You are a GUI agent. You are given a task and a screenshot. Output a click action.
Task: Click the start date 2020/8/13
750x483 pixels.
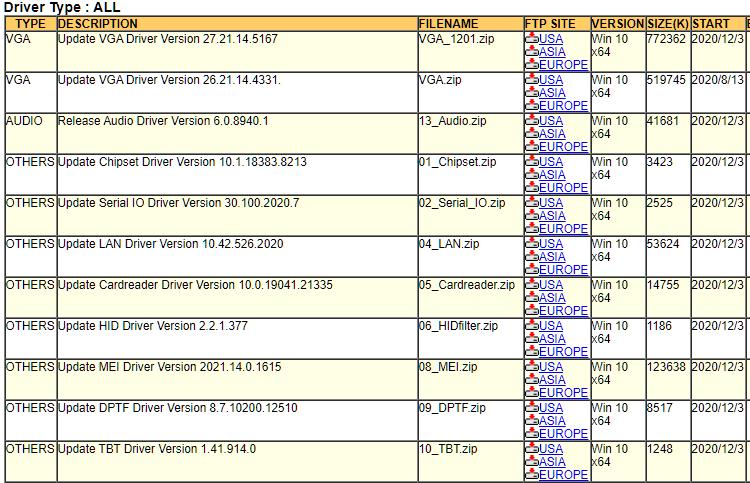[x=718, y=80]
